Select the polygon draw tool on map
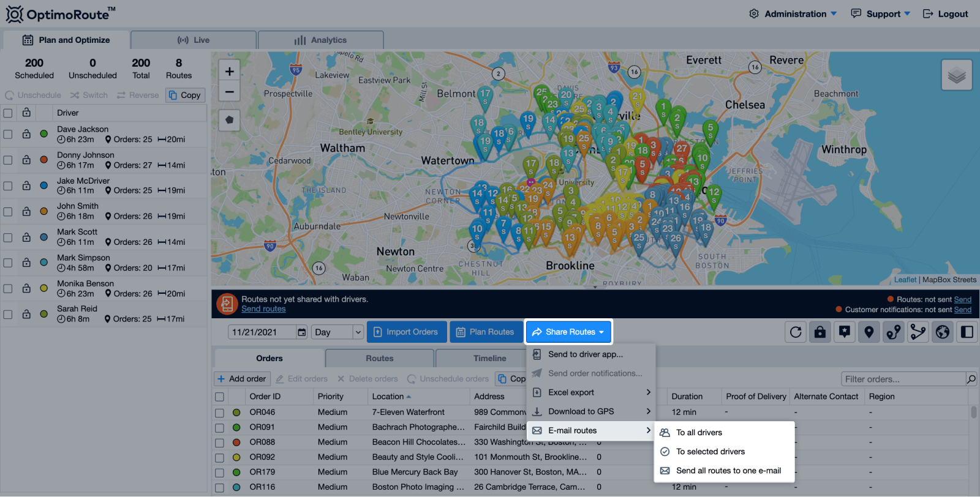The width and height of the screenshot is (980, 497). (x=229, y=120)
